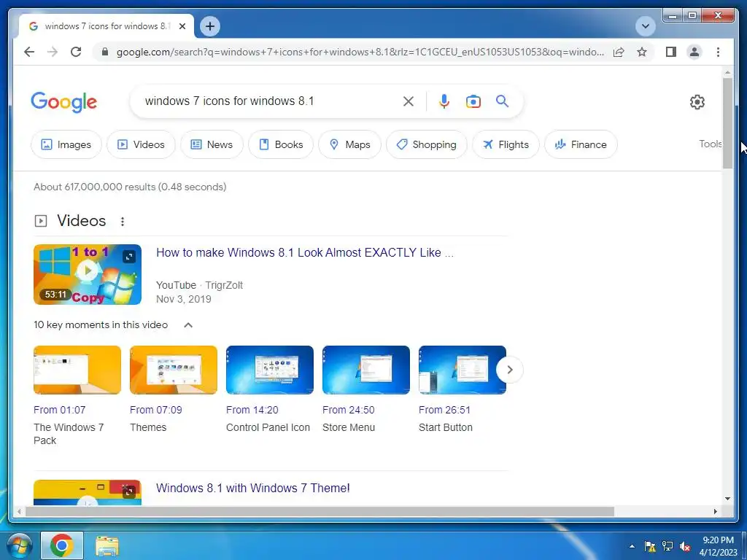Open the muted volume tray icon
Screen dimensions: 747x560
pyautogui.click(x=685, y=546)
